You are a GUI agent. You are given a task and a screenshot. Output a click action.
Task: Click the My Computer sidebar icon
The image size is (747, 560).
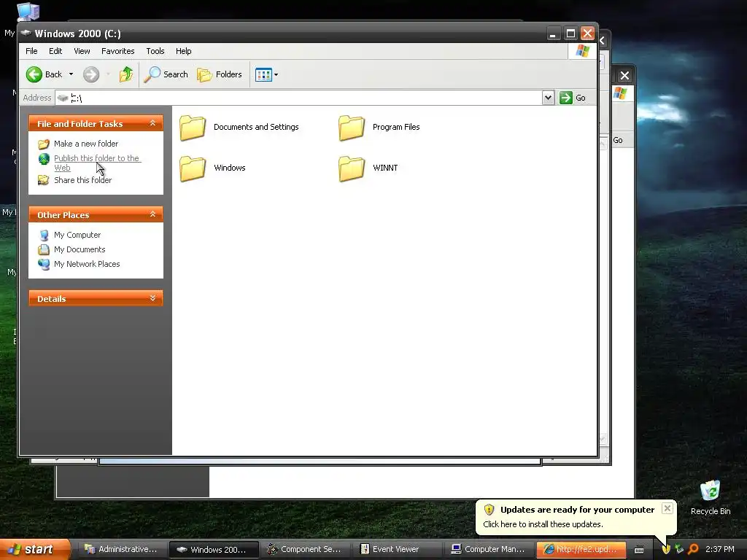click(x=44, y=236)
